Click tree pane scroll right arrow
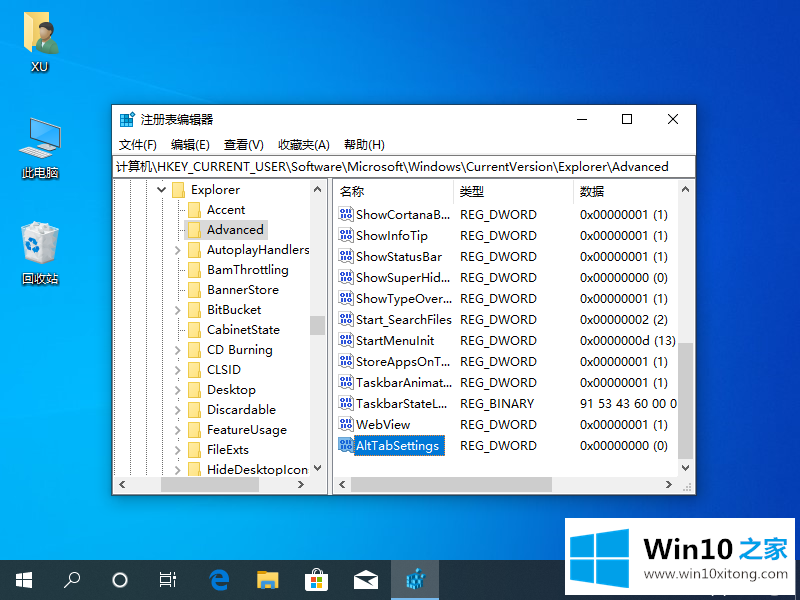 click(x=301, y=485)
